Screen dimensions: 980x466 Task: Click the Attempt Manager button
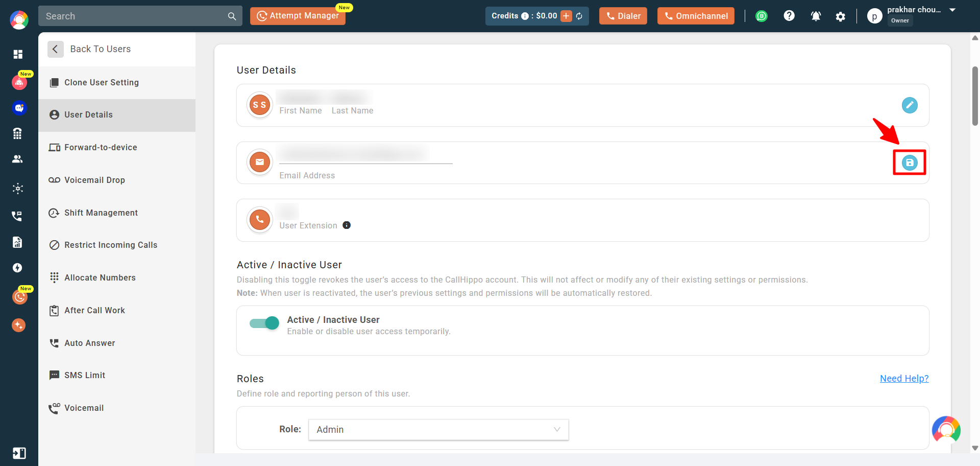[x=298, y=16]
